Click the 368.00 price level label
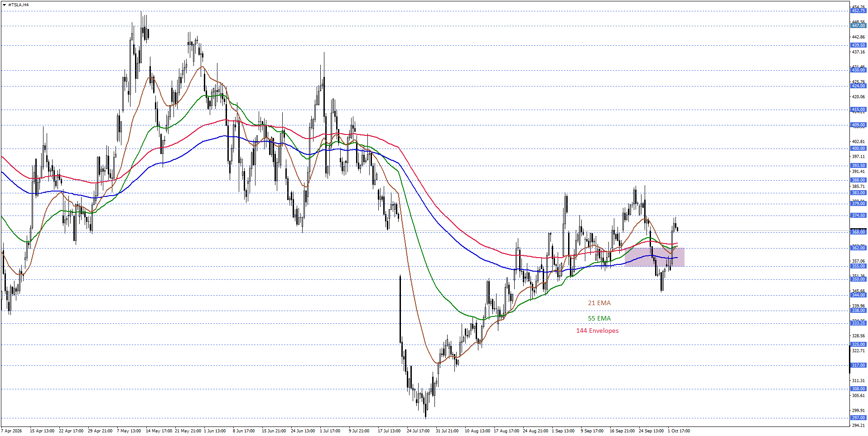This screenshot has width=868, height=436. tap(858, 232)
